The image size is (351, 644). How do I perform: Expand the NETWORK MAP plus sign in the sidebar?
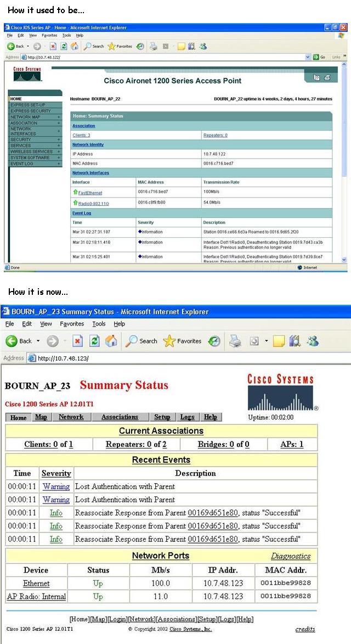pos(59,117)
